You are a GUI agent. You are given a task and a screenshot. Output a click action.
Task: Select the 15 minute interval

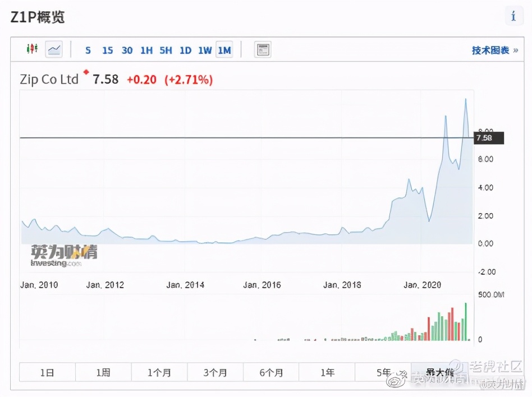pos(108,50)
